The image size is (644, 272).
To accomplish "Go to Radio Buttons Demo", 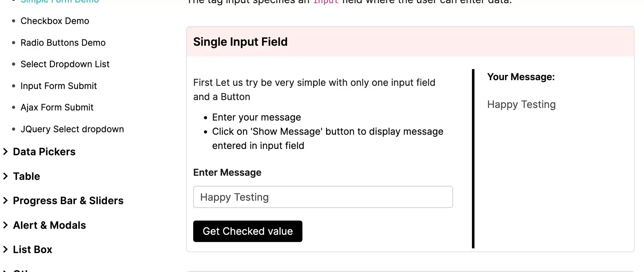I will [63, 43].
